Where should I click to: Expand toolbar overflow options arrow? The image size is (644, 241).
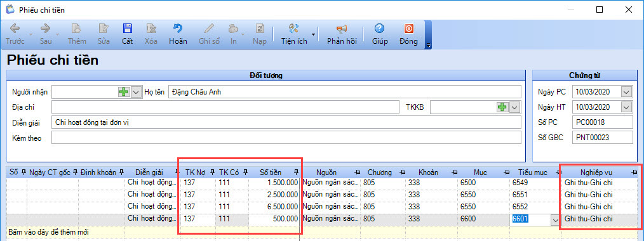point(429,45)
